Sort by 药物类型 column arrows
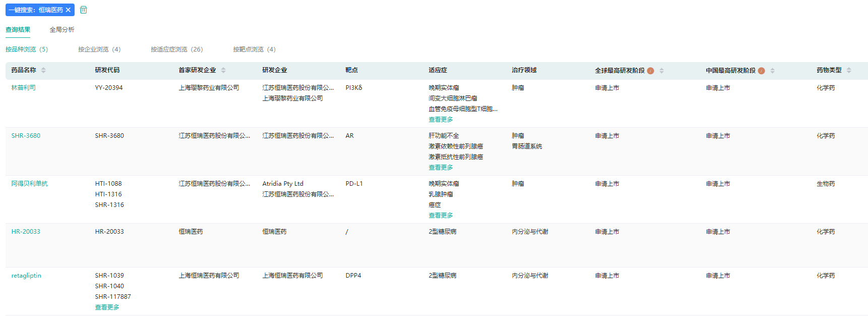The image size is (868, 316). pos(849,70)
